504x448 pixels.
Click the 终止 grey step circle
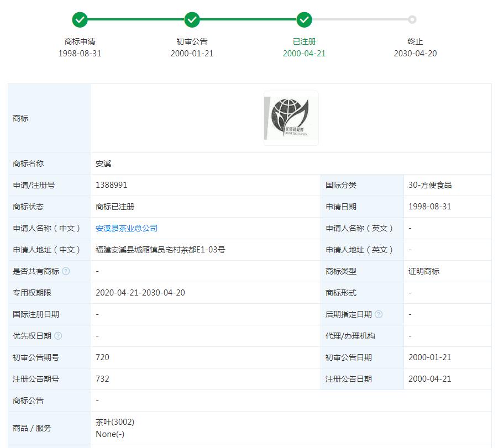point(412,19)
